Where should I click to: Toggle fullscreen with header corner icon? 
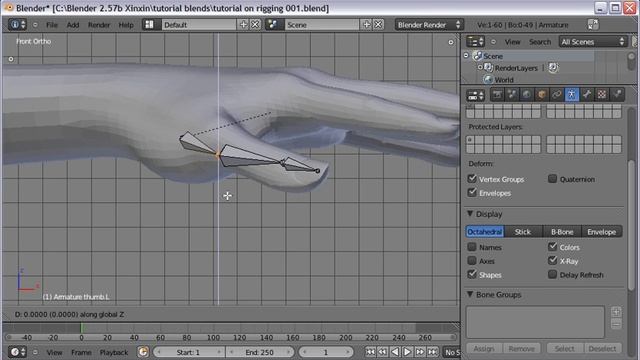point(593,25)
